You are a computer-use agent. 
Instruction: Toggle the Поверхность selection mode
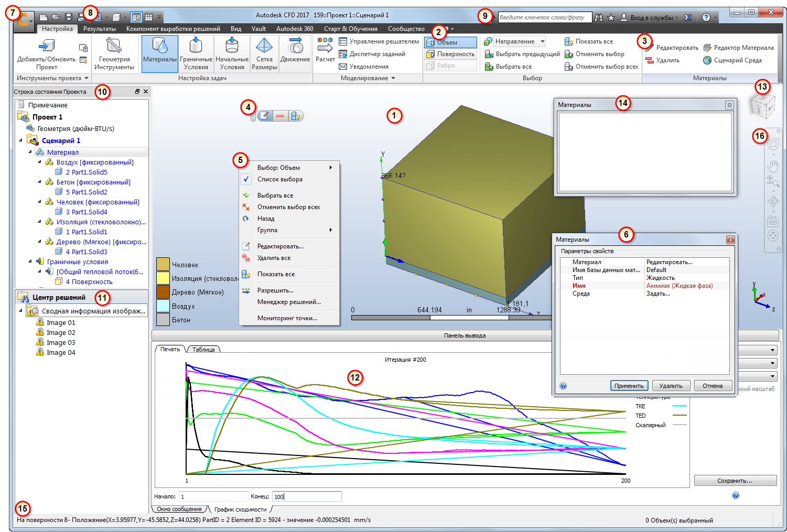[451, 54]
